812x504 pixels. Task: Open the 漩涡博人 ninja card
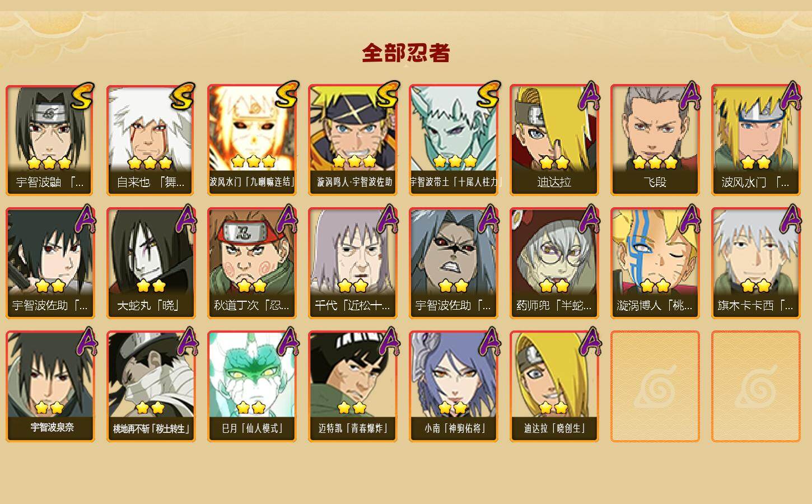(x=655, y=263)
